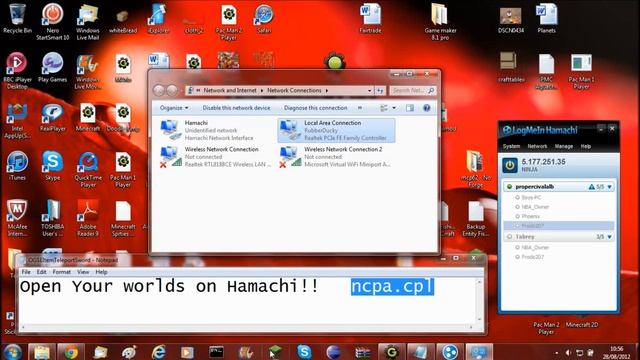Toggle the Hamachi power button

click(x=510, y=165)
